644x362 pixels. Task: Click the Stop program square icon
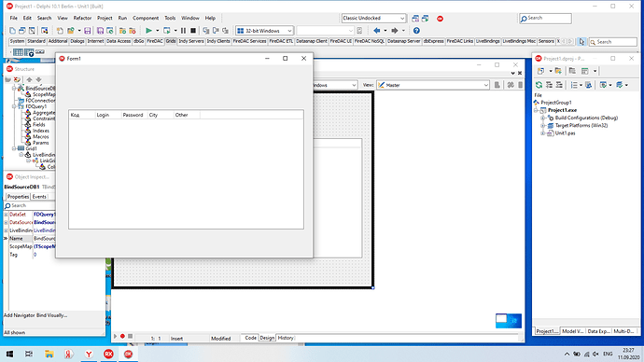click(x=193, y=31)
